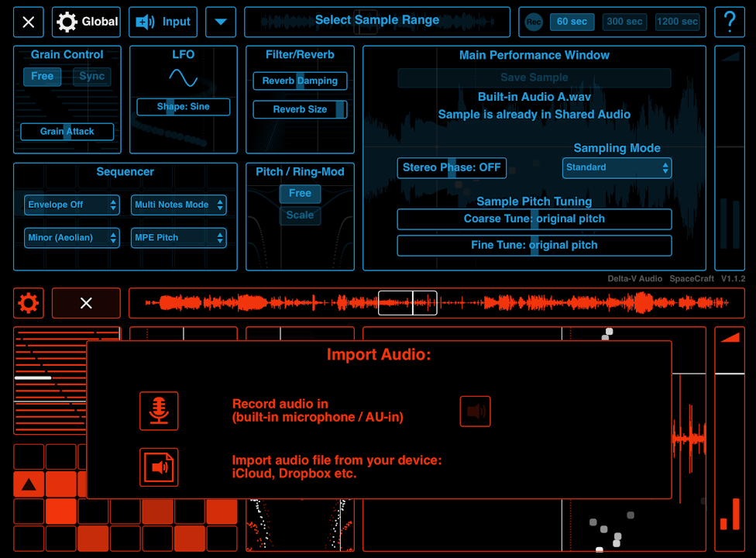Open the orange gear settings icon
756x558 pixels.
tap(29, 303)
